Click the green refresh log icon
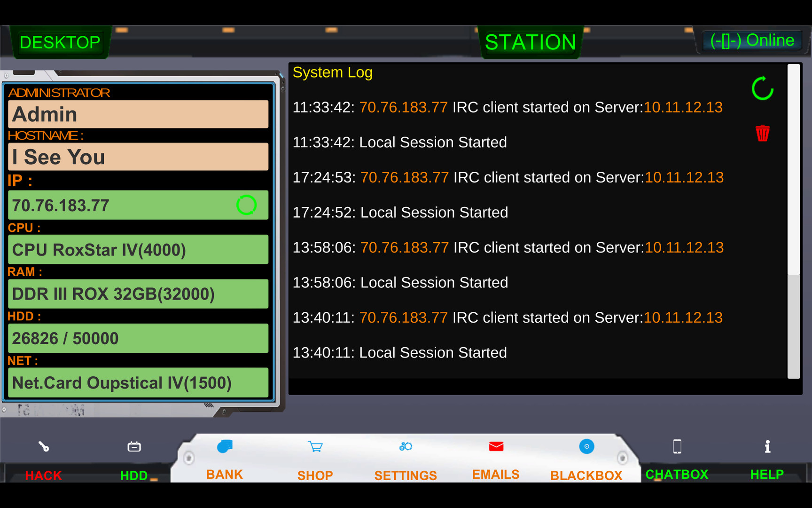This screenshot has width=812, height=508. tap(762, 88)
